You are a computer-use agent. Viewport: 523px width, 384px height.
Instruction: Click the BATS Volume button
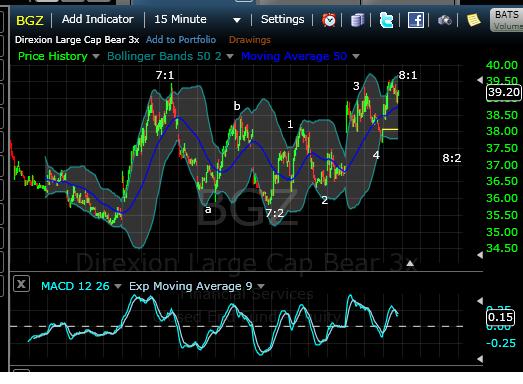(x=506, y=20)
